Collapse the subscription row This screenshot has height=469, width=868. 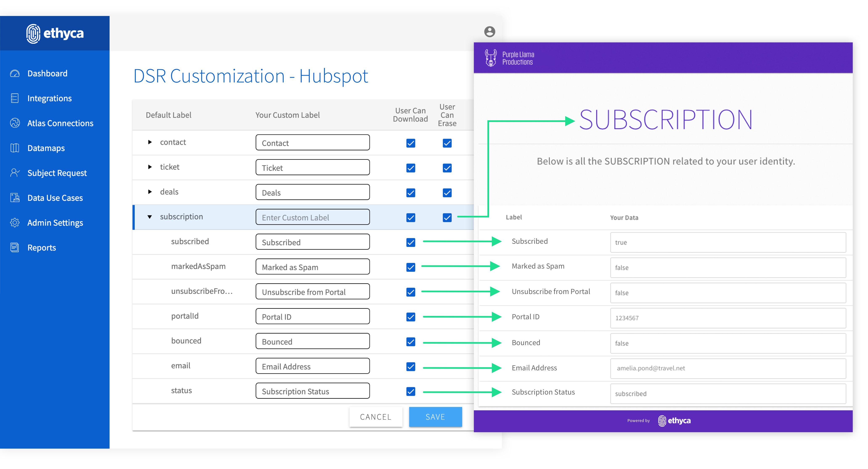coord(150,217)
